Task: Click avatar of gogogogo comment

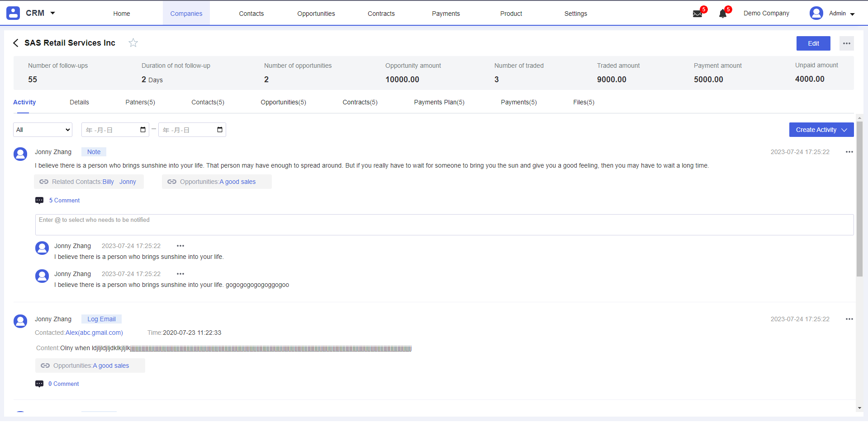Action: coord(42,276)
